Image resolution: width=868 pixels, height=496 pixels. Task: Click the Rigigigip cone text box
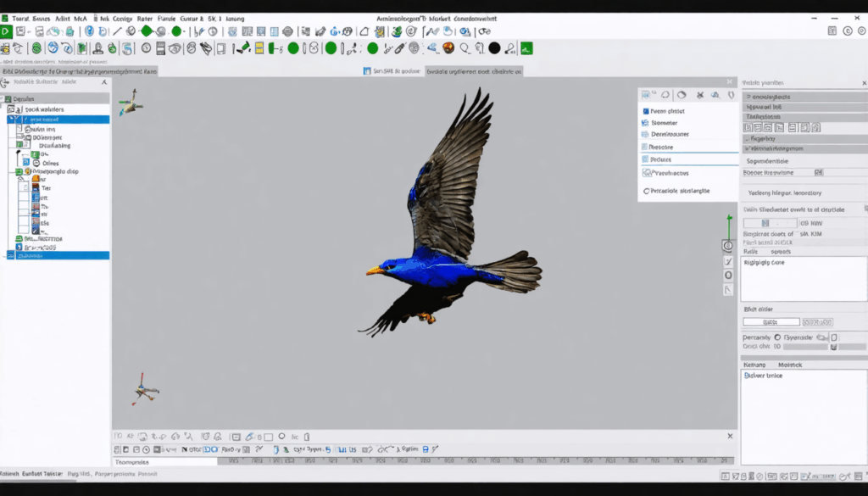804,279
